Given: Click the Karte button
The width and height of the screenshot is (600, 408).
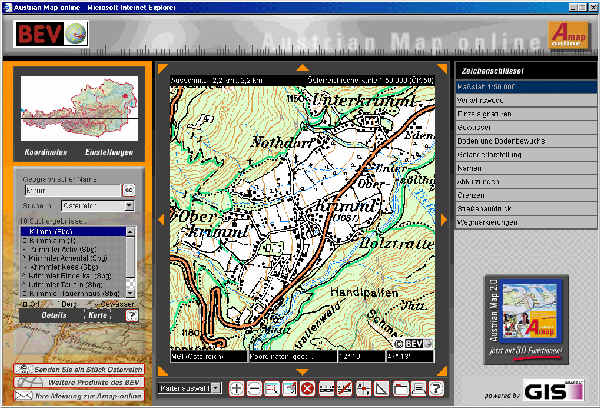Looking at the screenshot, I should pos(97,315).
